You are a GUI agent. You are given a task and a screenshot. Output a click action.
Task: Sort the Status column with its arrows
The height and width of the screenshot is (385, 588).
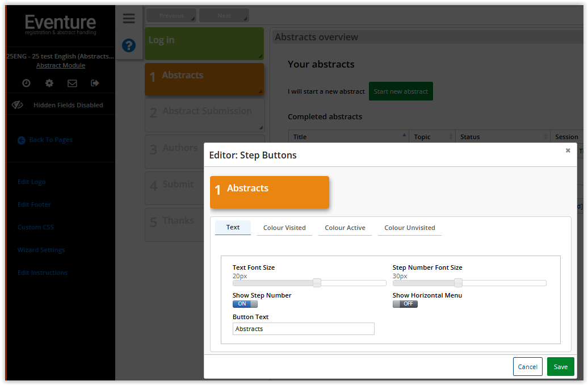(x=546, y=137)
